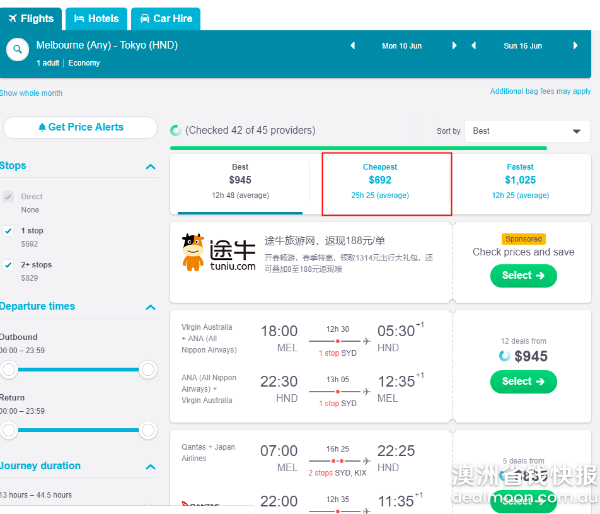Select the Cheapest $692 tab
The height and width of the screenshot is (514, 600).
point(386,184)
